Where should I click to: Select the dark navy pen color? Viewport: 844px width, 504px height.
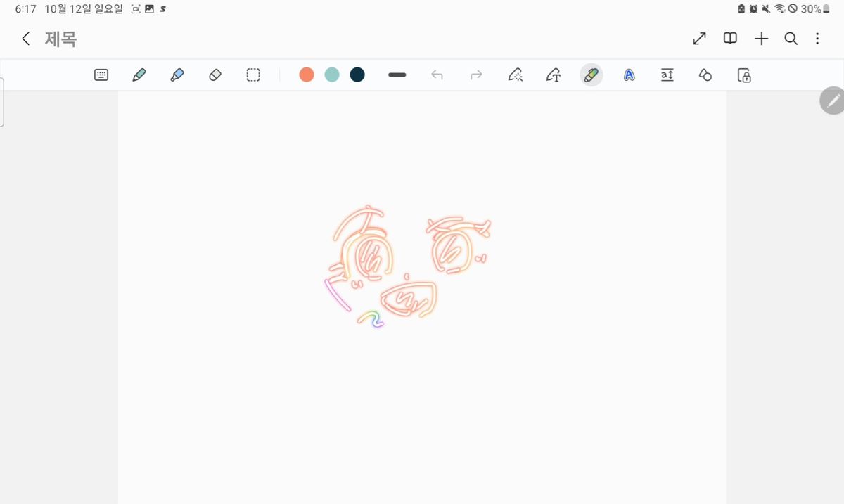tap(357, 75)
